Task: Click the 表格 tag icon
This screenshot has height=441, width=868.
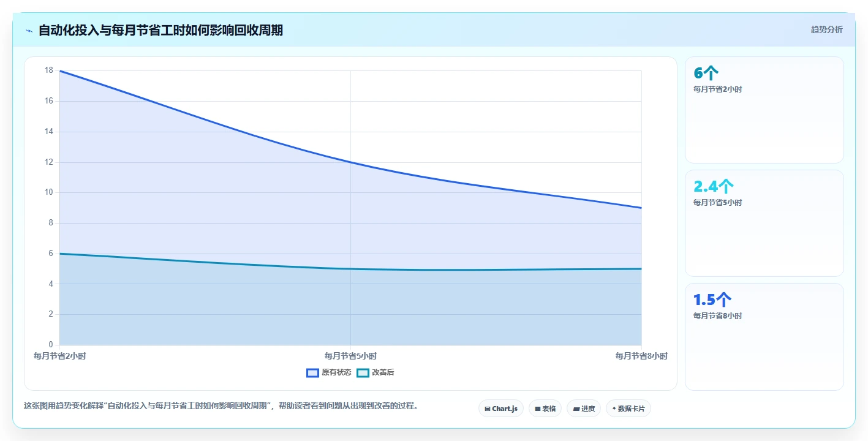Action: click(538, 409)
